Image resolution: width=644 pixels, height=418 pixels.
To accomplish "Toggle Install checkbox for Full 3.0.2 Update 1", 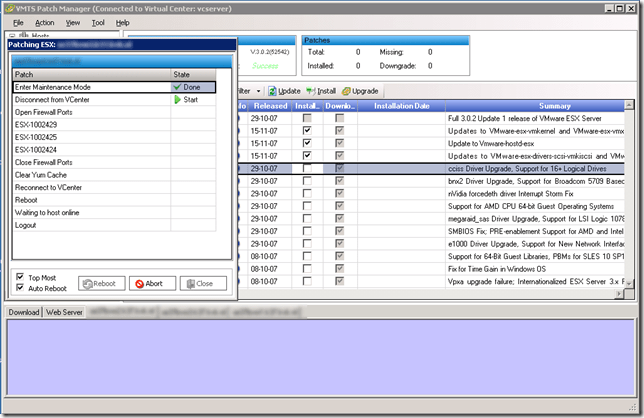I will coord(307,118).
